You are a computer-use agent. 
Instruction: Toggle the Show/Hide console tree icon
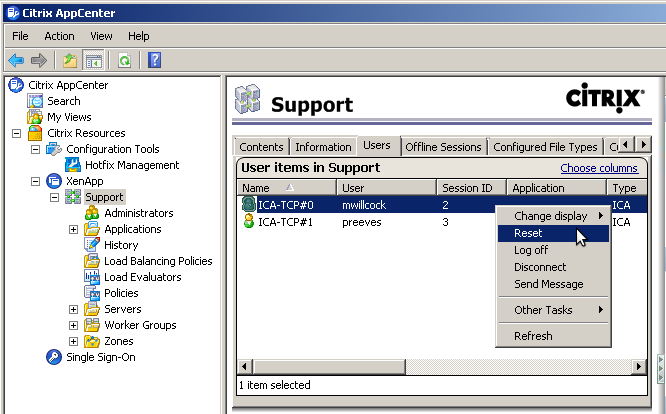93,60
